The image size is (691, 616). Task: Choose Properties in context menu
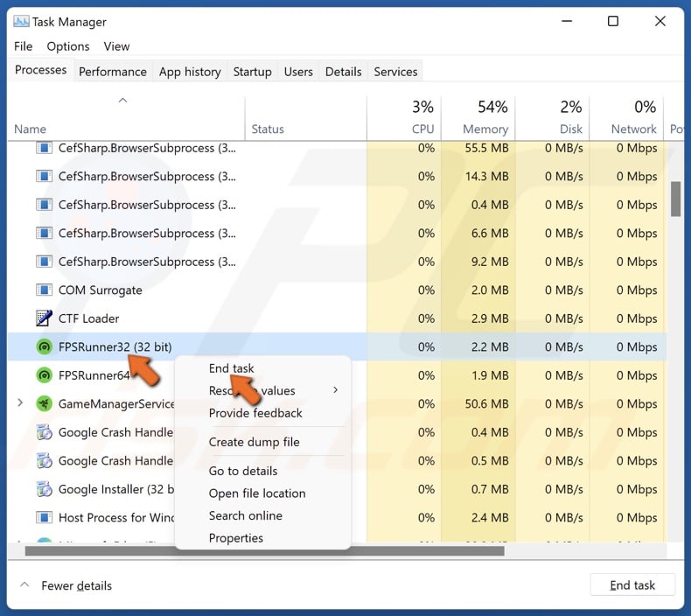[236, 538]
